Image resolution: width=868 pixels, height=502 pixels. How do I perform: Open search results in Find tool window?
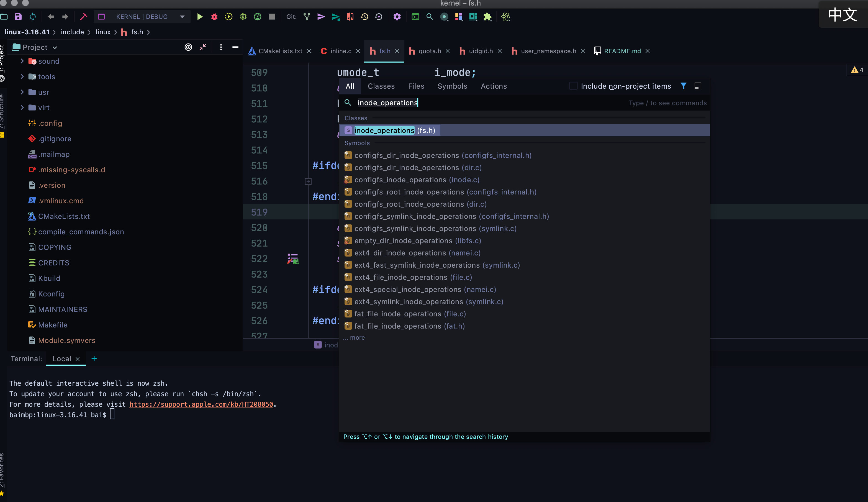point(697,86)
